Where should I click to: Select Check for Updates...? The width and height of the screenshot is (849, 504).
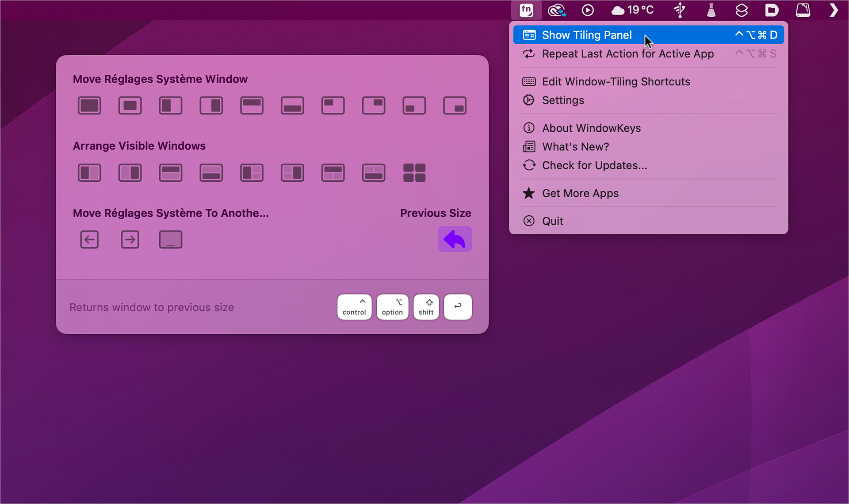click(x=648, y=165)
